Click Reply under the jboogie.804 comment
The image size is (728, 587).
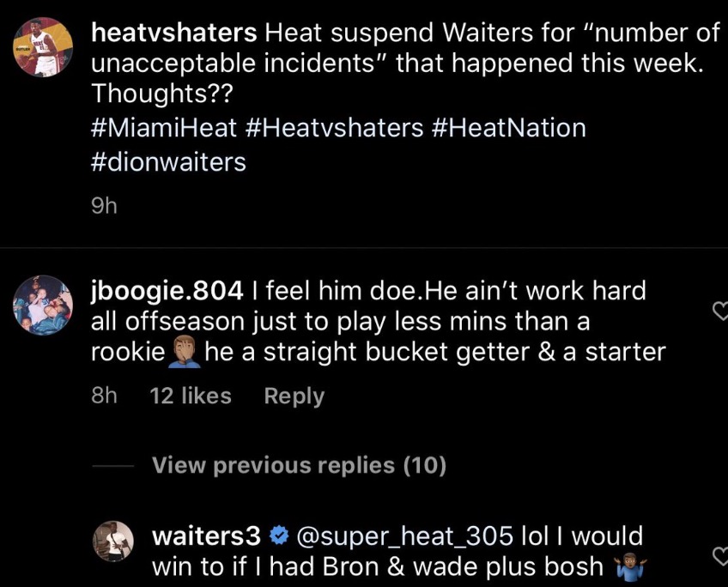[294, 396]
